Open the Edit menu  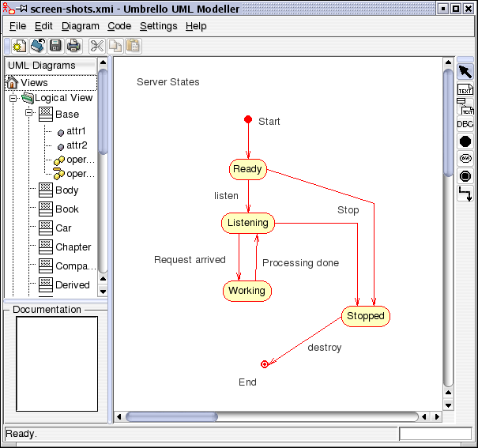pos(43,26)
